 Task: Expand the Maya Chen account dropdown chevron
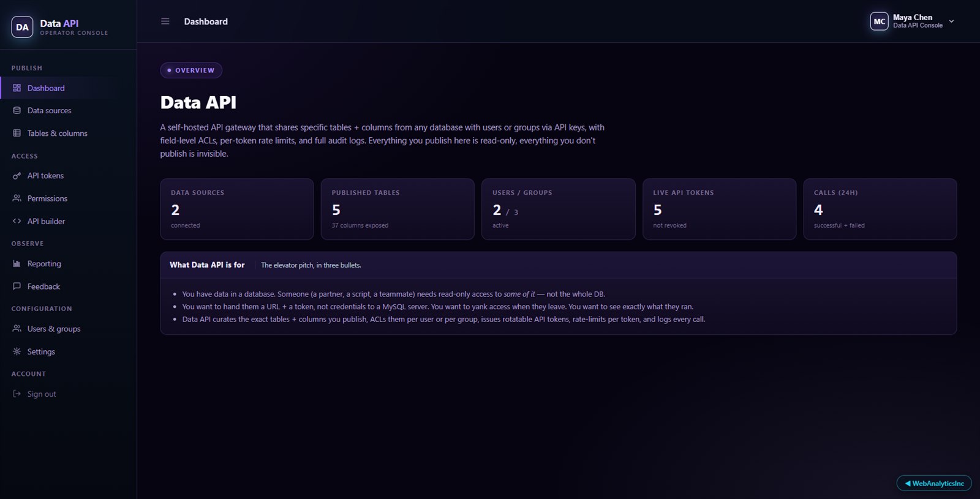click(951, 21)
